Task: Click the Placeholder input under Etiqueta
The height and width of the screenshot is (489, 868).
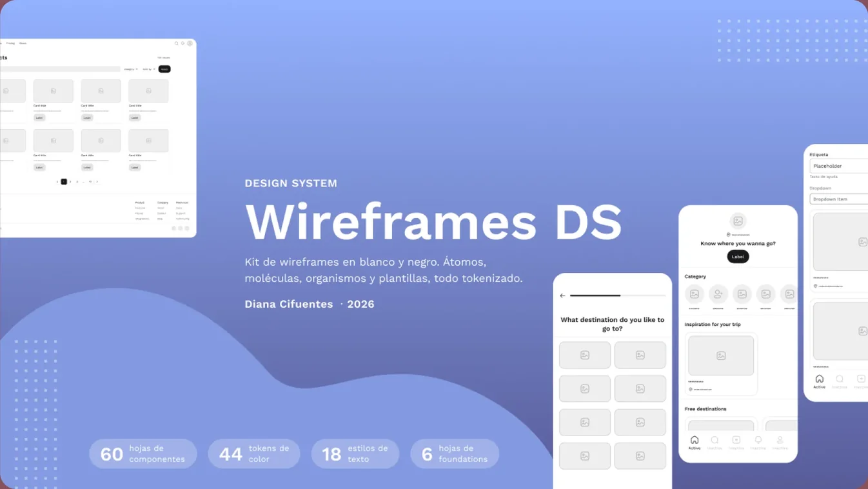Action: coord(839,166)
